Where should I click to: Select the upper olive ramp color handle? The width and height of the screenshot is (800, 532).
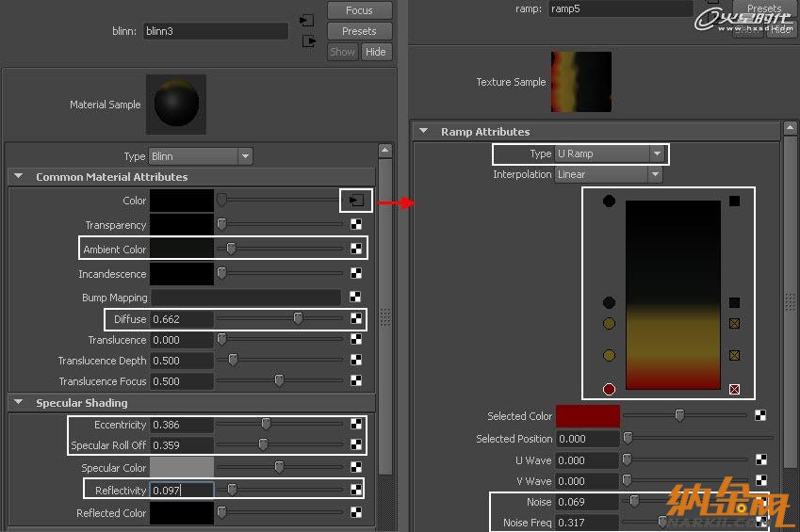pos(609,323)
